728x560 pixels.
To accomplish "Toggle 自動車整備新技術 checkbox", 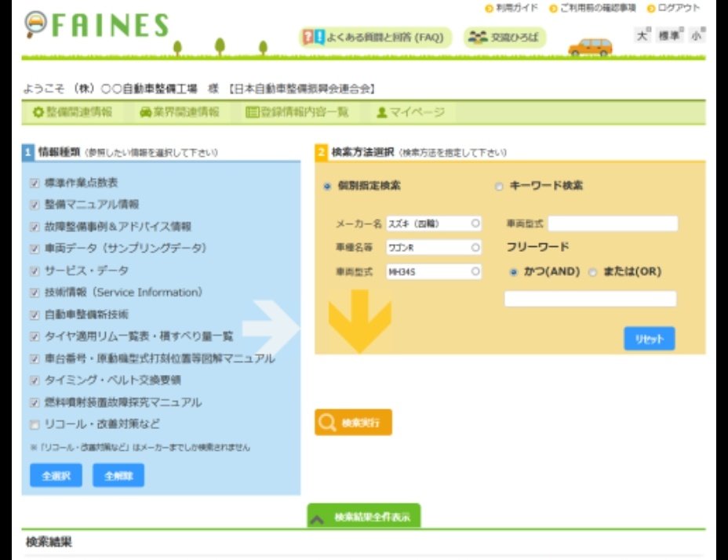I will 35,315.
